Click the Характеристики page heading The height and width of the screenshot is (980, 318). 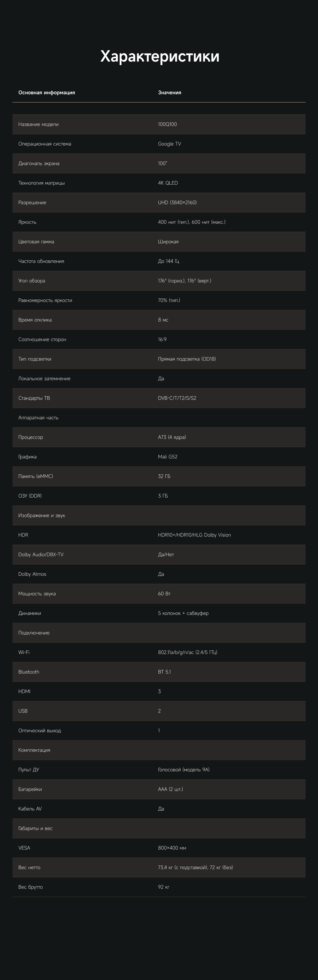tap(159, 56)
